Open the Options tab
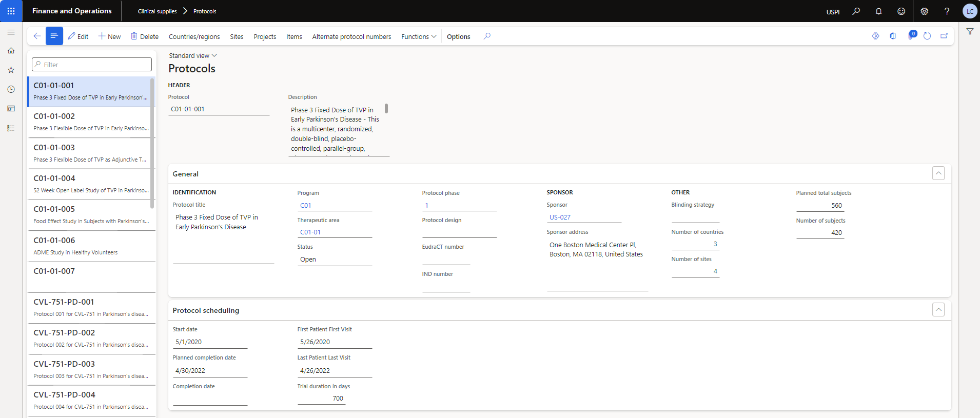The image size is (980, 418). click(458, 36)
